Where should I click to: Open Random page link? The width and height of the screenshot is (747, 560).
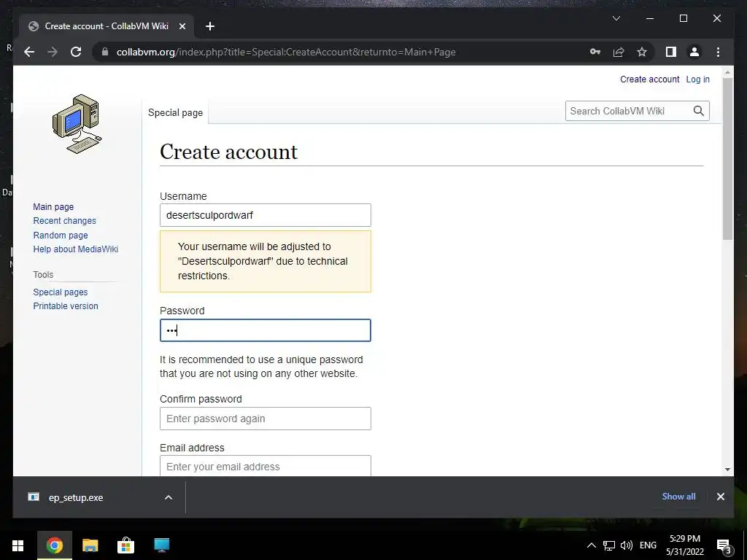(x=61, y=236)
